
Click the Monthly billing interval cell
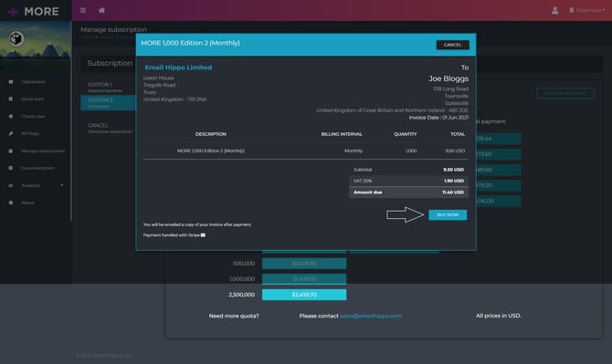[x=353, y=151]
